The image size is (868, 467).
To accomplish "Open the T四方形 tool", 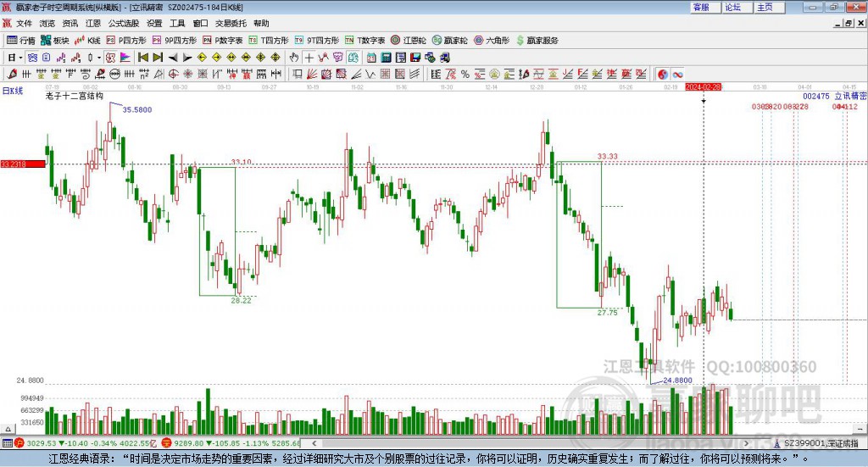I will click(x=269, y=41).
